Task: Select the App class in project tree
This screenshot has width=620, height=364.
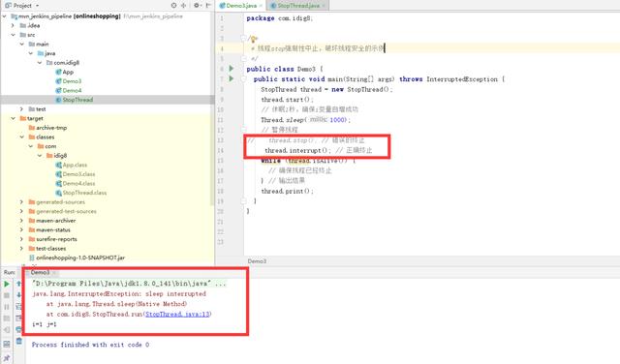Action: [65, 72]
